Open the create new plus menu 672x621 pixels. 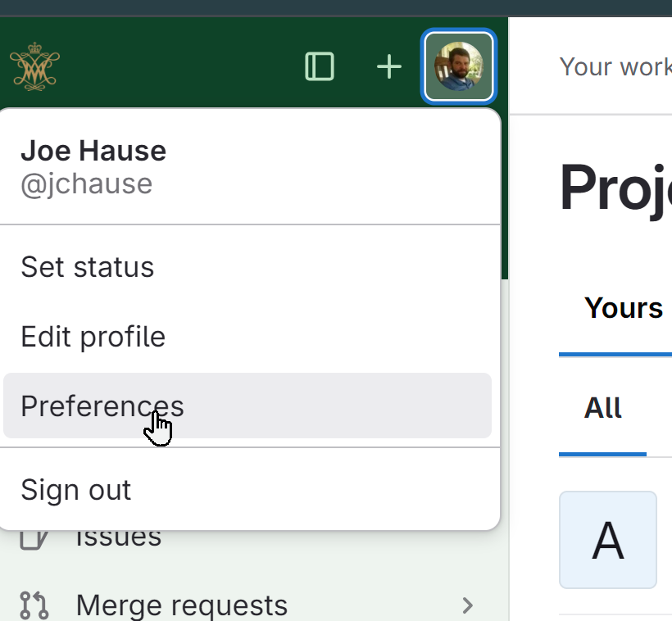point(388,66)
